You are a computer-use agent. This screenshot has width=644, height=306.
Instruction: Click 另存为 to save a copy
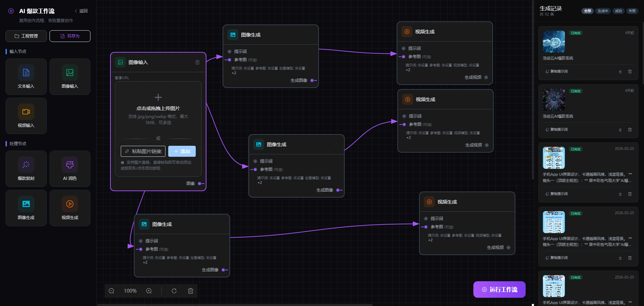pos(70,36)
